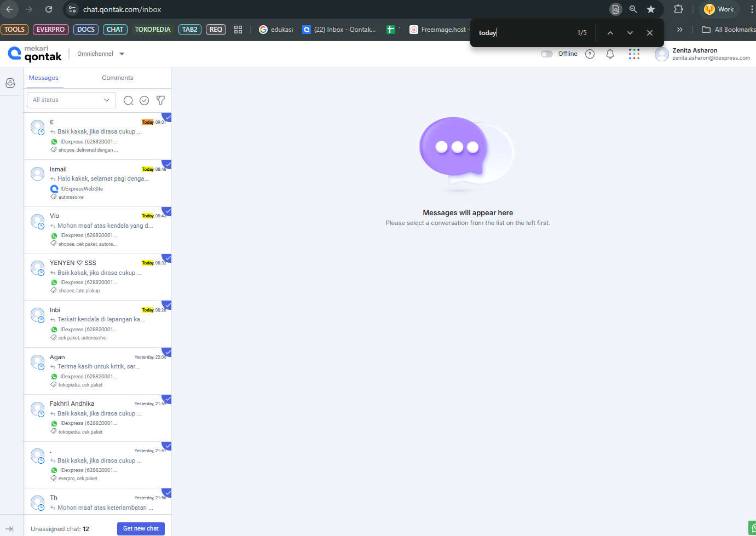This screenshot has width=756, height=536.
Task: Toggle checkbox on Fakhril Andhika conversation
Action: click(x=168, y=399)
